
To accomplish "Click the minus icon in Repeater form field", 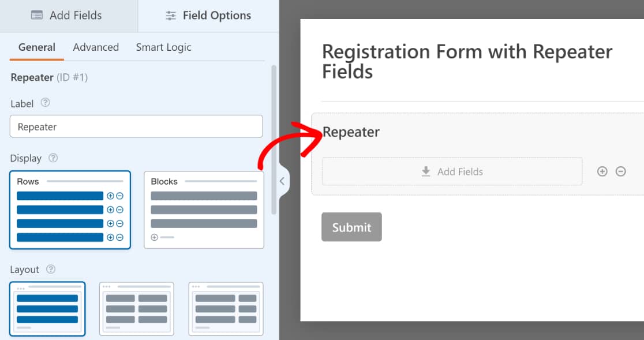I will pos(620,171).
